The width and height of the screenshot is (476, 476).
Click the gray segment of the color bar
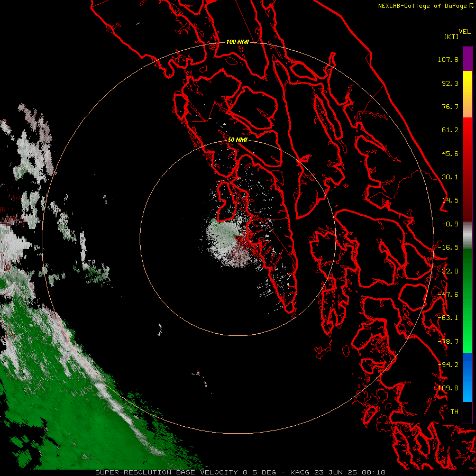pyautogui.click(x=467, y=235)
